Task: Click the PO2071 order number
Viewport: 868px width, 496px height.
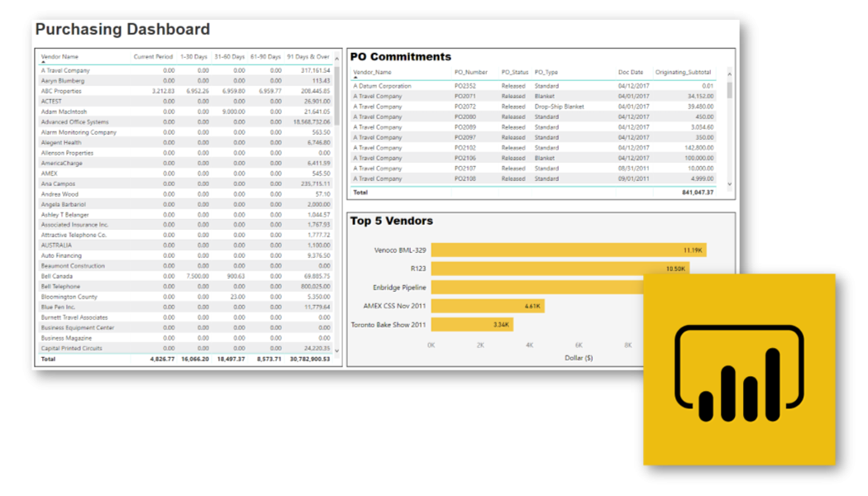Action: tap(465, 97)
